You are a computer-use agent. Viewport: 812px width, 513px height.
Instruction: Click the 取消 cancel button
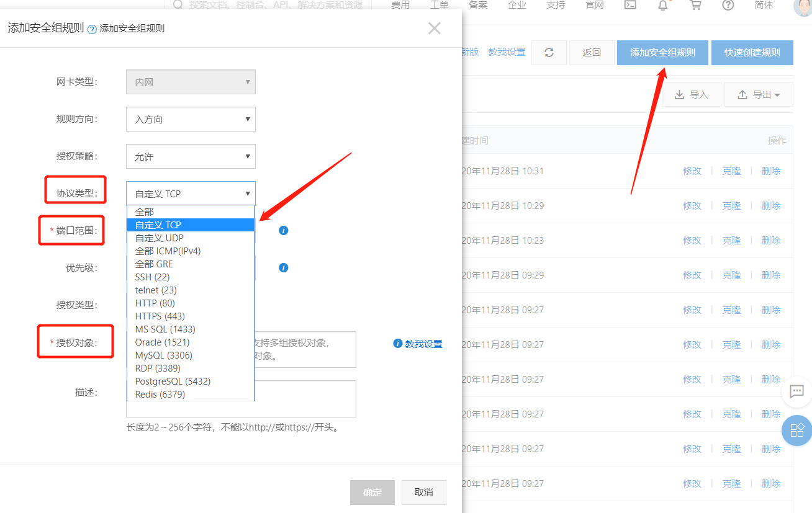[424, 492]
